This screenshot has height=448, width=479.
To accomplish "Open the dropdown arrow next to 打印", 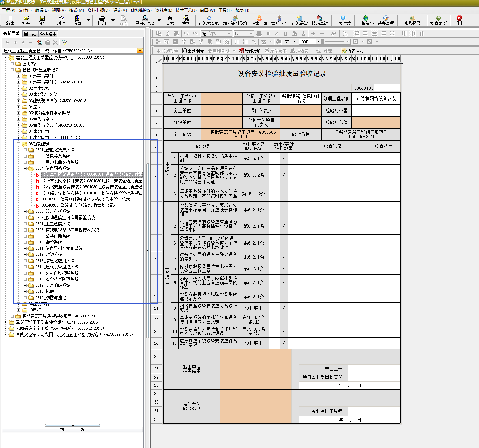I will pos(113,20).
